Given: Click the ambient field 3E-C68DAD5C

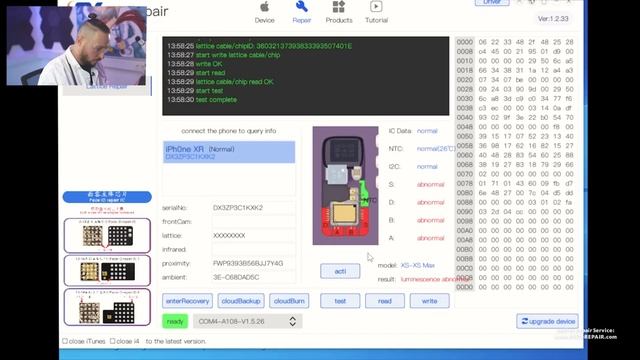Looking at the screenshot, I should (x=253, y=277).
